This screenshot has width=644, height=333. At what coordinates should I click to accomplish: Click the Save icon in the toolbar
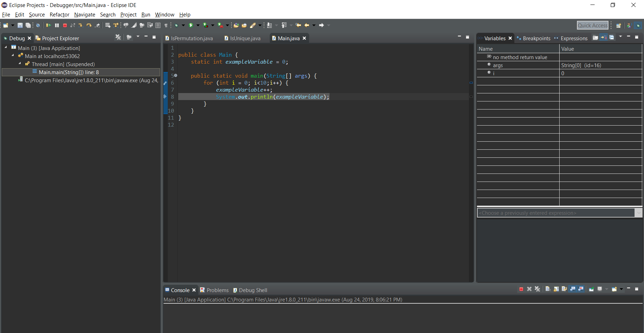(x=20, y=25)
